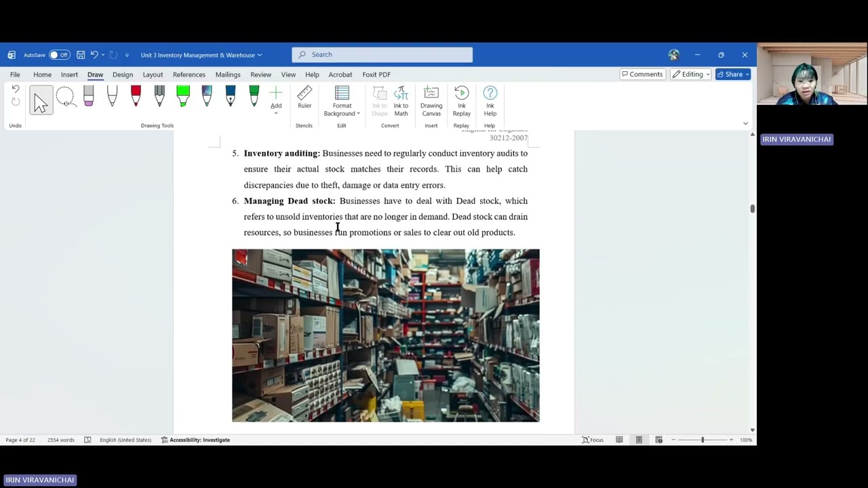Click Ink to Math converter
Image resolution: width=868 pixels, height=488 pixels.
tap(401, 101)
